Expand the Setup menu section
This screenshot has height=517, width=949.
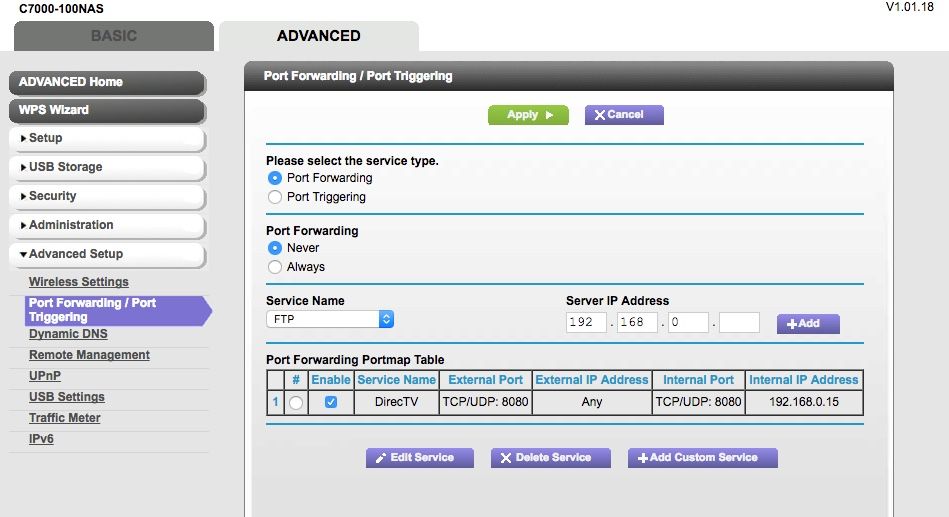click(107, 138)
